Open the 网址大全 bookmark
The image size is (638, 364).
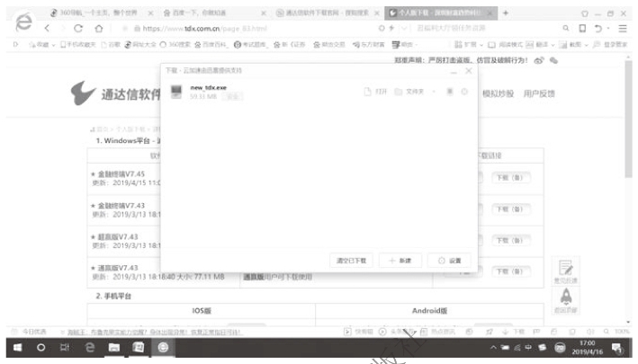tap(140, 45)
